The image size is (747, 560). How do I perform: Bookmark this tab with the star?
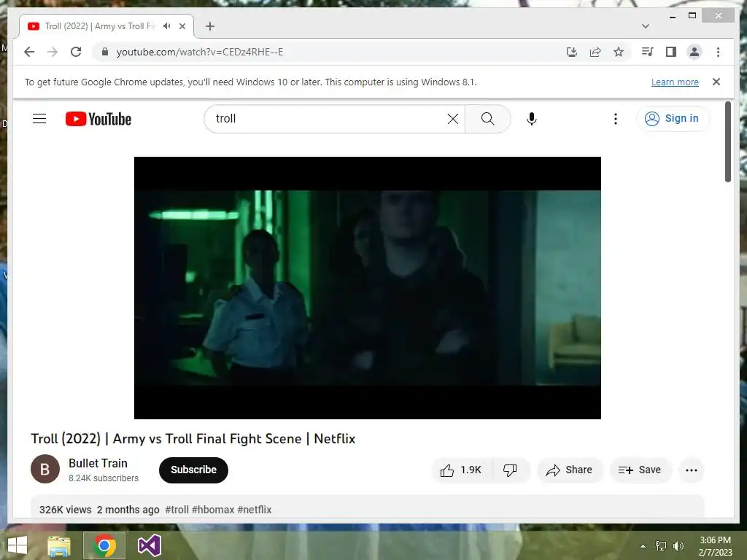(x=619, y=52)
